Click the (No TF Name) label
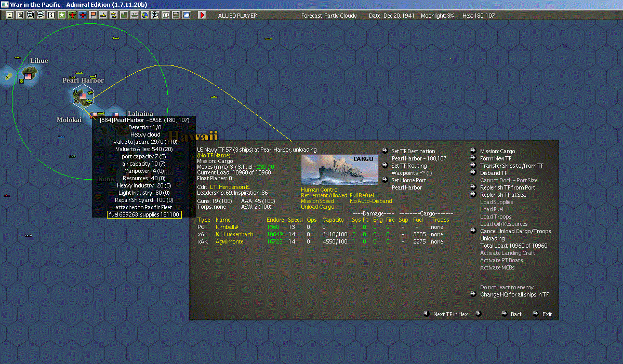623x364 pixels. click(x=214, y=155)
